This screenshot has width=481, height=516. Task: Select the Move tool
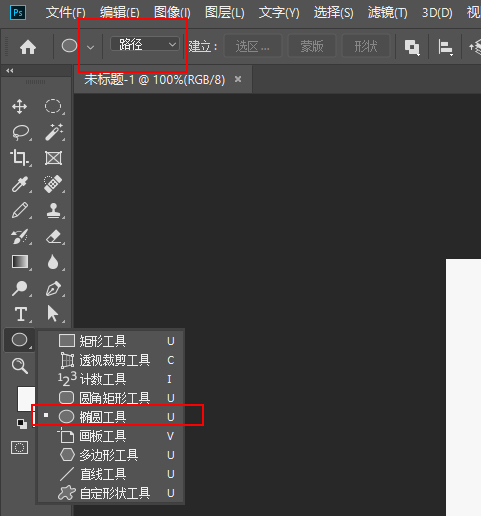tap(19, 107)
